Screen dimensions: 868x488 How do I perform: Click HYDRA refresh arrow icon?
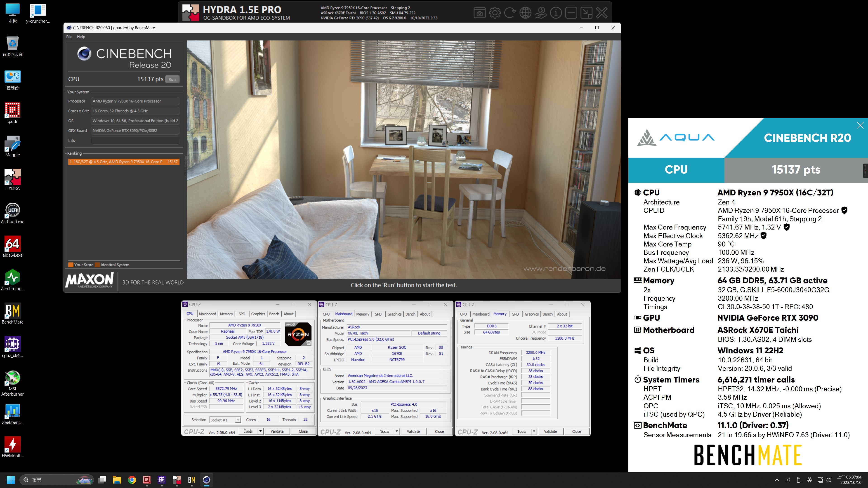(x=510, y=13)
